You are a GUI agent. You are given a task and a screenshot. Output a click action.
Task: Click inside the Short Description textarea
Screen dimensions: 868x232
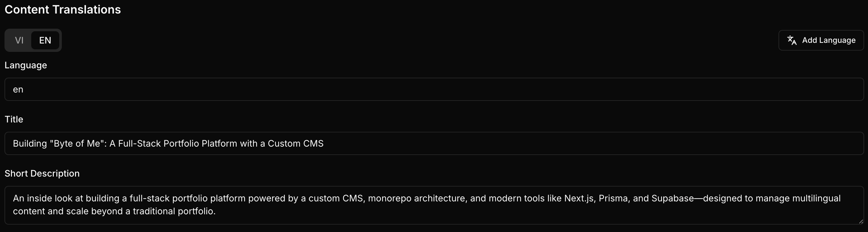(434, 205)
